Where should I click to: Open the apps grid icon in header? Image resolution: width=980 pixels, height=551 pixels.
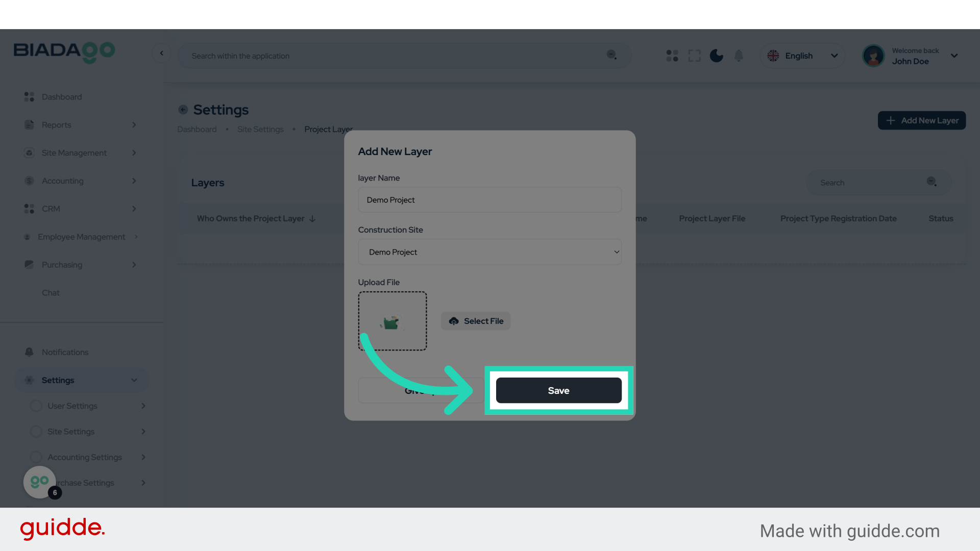[672, 56]
